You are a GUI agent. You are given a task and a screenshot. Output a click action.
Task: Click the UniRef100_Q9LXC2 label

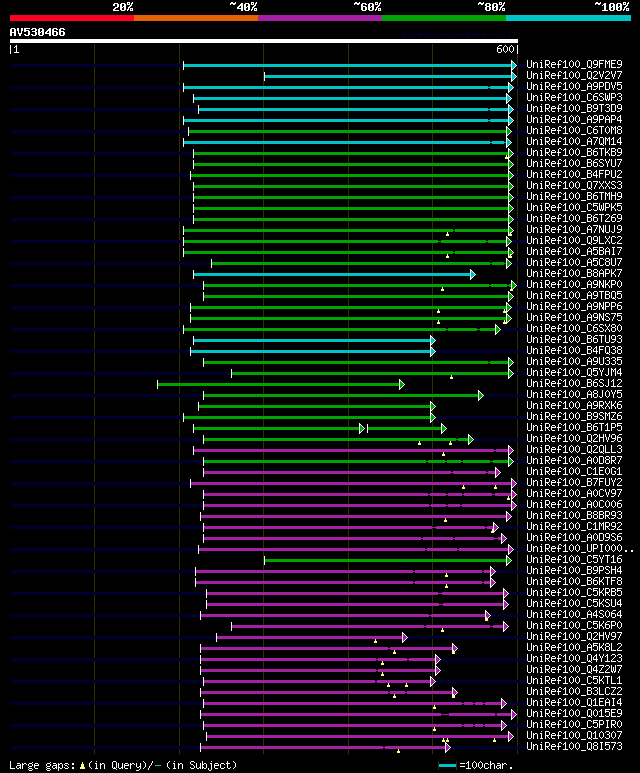574,241
